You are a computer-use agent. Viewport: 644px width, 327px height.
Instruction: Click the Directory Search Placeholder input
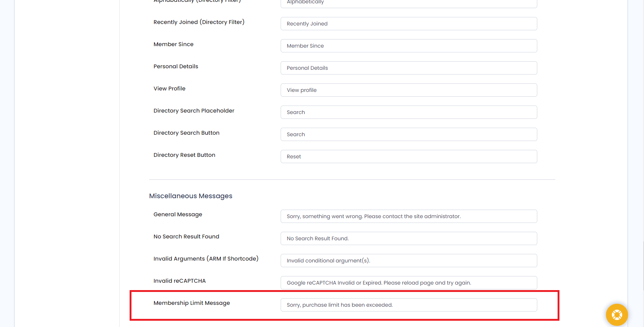tap(408, 112)
